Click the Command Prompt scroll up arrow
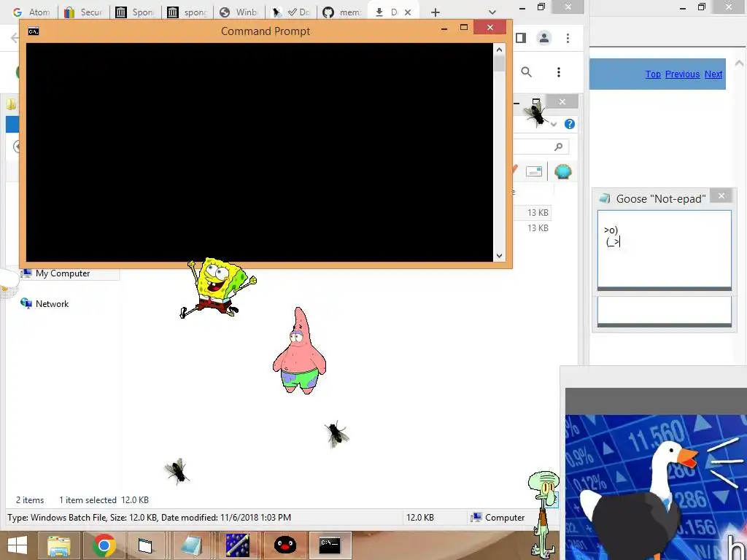 (x=499, y=50)
